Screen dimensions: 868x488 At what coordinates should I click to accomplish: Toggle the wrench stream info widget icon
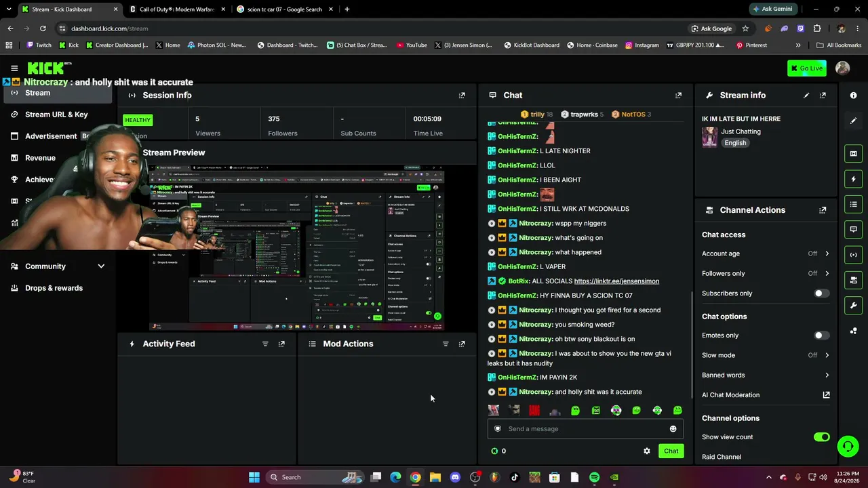coord(853,305)
